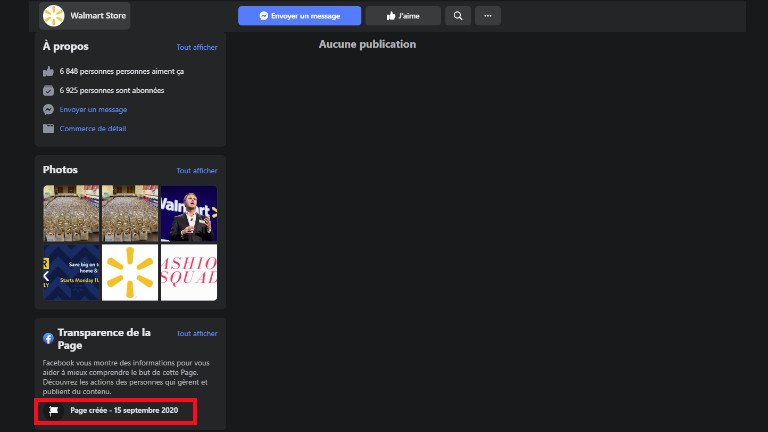Screen dimensions: 768x432
Task: Click the Photos section heading
Action: [x=60, y=169]
